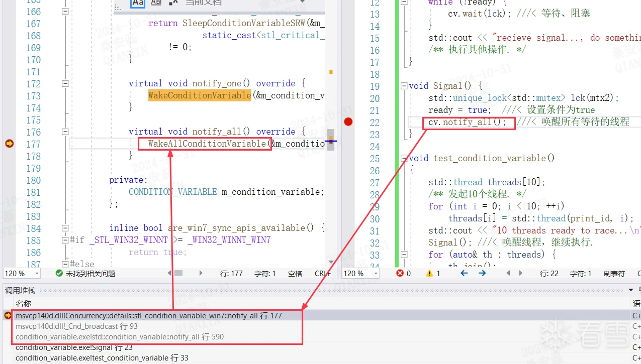Click yellow warning count icon showing 1
Screen dimensions: 641x364
(x=429, y=274)
